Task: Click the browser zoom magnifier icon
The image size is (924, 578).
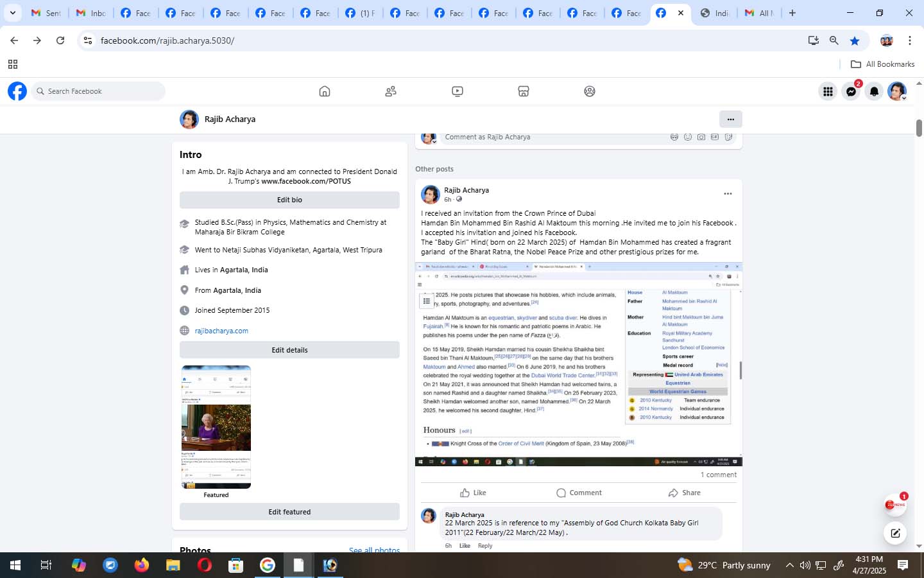Action: tap(834, 40)
